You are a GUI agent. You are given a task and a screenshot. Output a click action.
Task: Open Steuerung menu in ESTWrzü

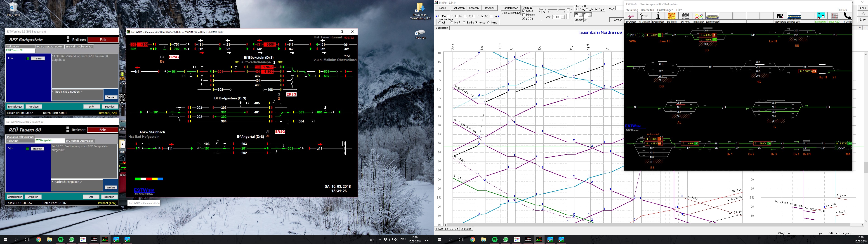(x=632, y=10)
